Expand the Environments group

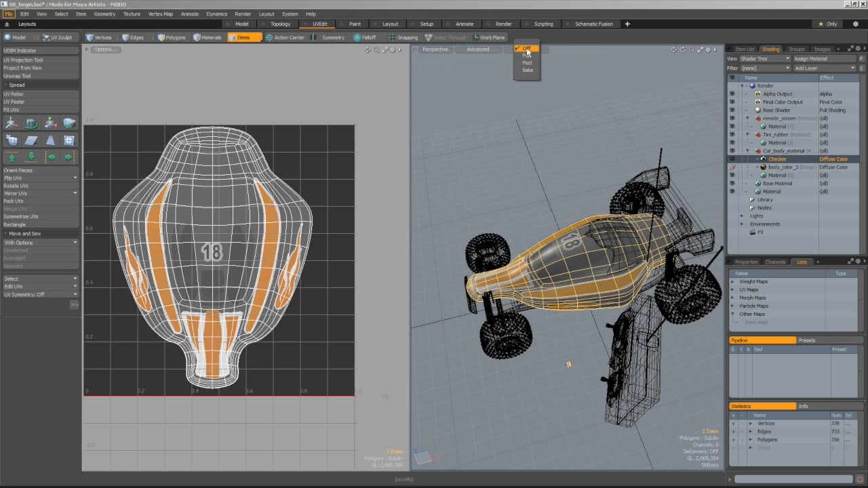click(x=743, y=224)
